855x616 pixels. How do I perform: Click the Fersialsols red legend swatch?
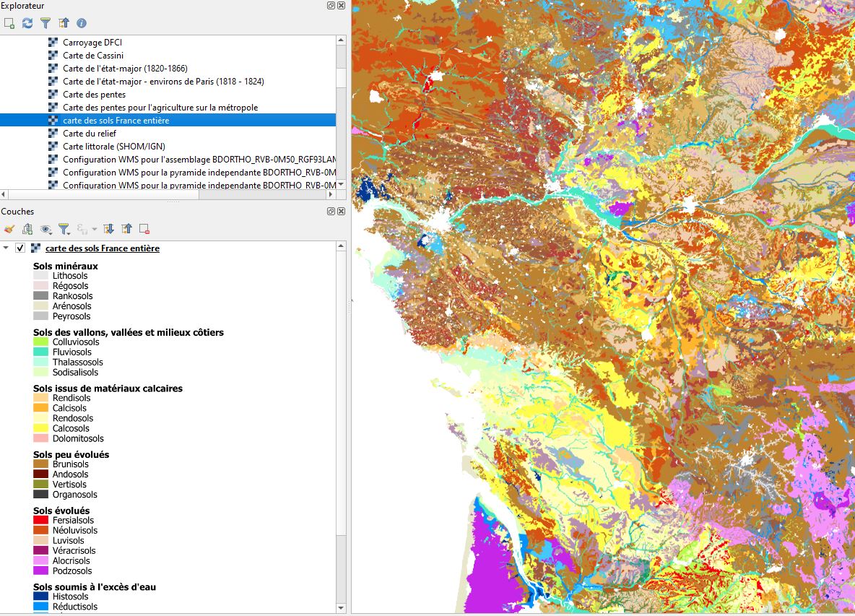[x=40, y=521]
